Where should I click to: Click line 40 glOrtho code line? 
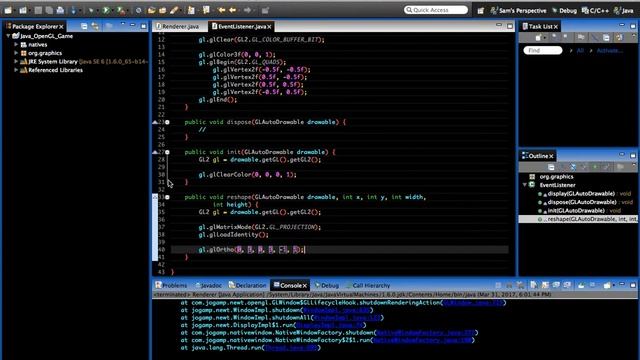pyautogui.click(x=251, y=250)
